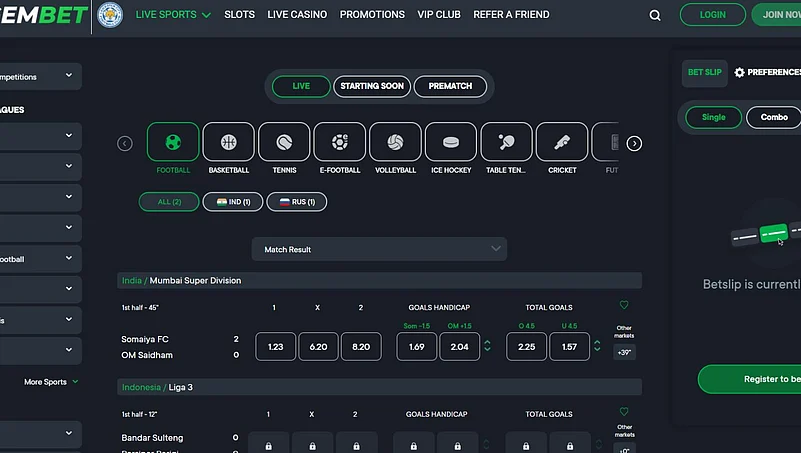Bet OM Saidham win at 8.20
Viewport: 801px width, 453px height.
tap(361, 347)
